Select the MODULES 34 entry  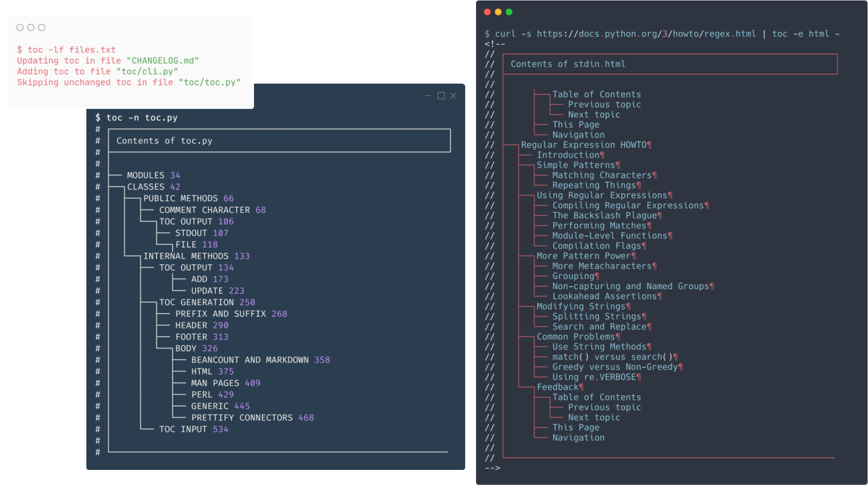[154, 175]
